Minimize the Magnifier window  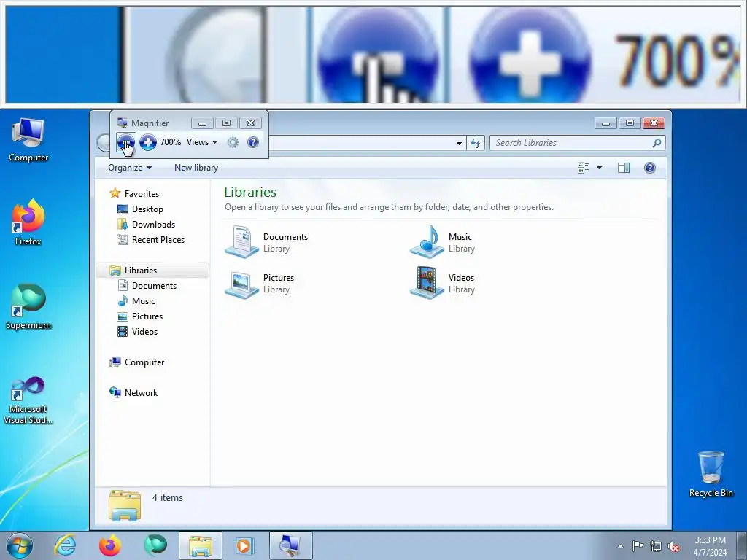[x=203, y=122]
